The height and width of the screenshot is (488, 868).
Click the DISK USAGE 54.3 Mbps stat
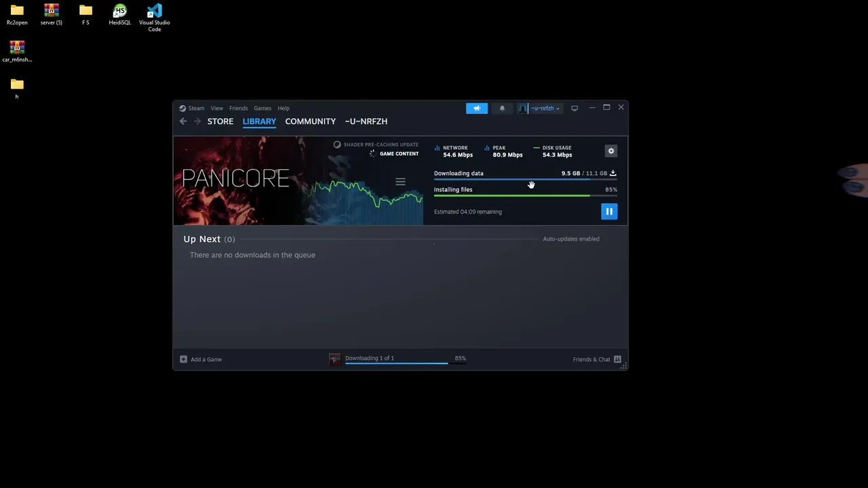point(553,151)
